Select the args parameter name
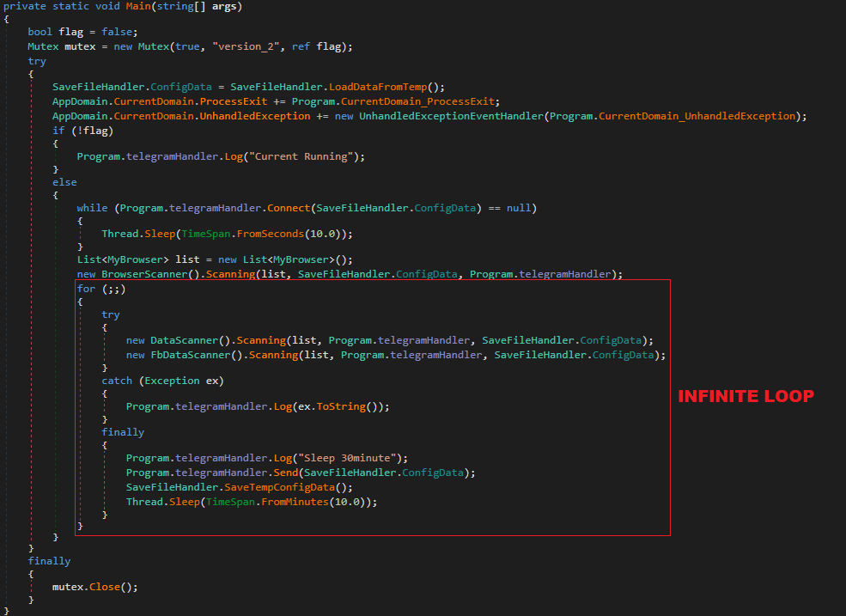This screenshot has height=616, width=846. coord(224,7)
